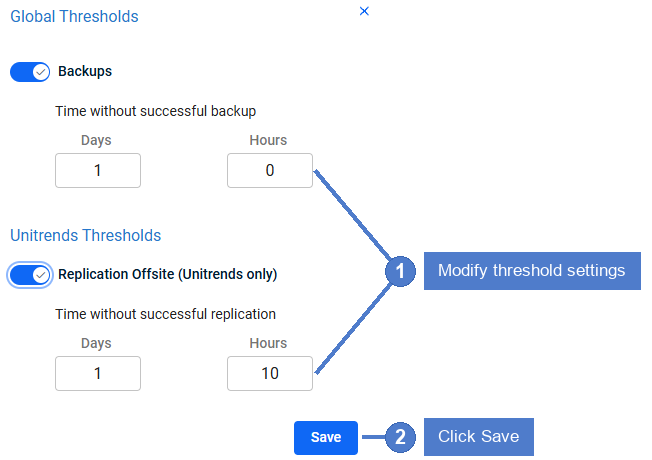Select the Backups Hours input field
652x460 pixels.
click(270, 171)
